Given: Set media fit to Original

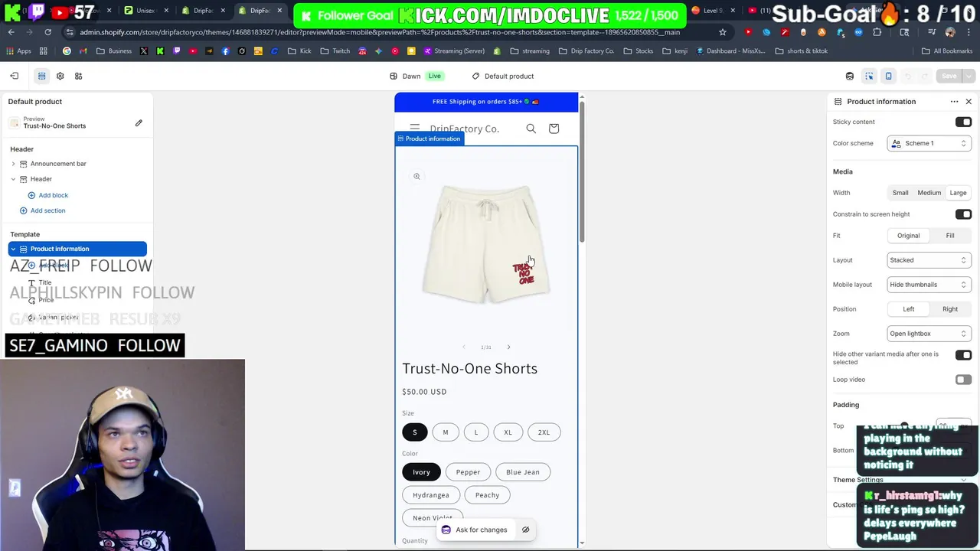Looking at the screenshot, I should tap(909, 236).
